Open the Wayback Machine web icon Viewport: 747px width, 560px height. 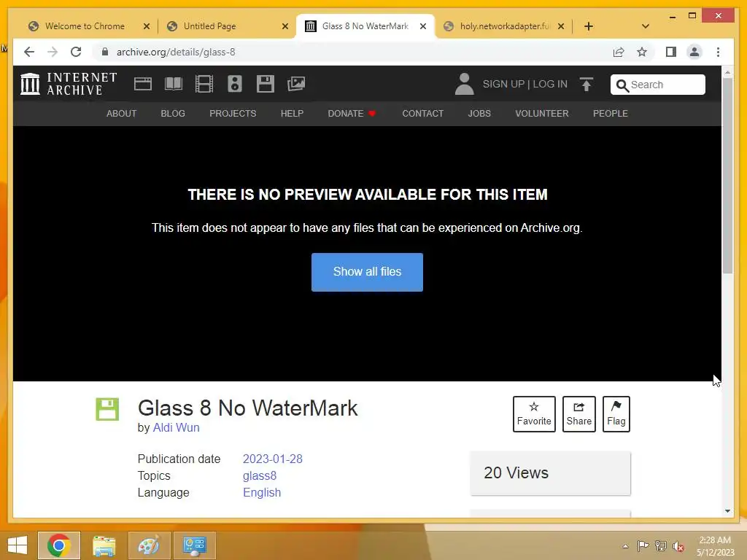pos(143,84)
